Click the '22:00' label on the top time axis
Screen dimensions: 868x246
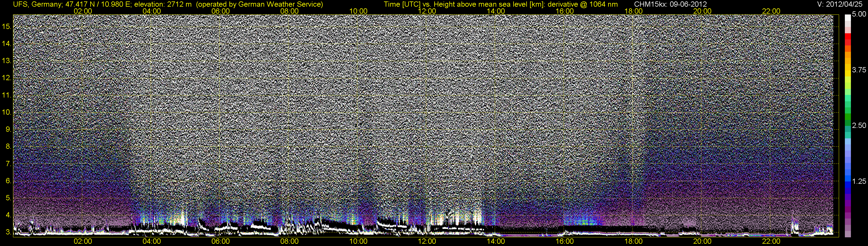coord(771,11)
